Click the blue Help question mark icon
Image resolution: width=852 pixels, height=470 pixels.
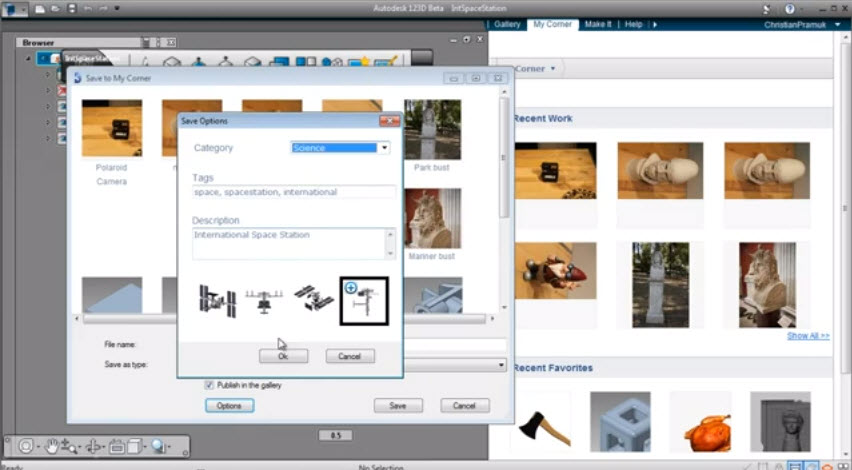pos(790,9)
